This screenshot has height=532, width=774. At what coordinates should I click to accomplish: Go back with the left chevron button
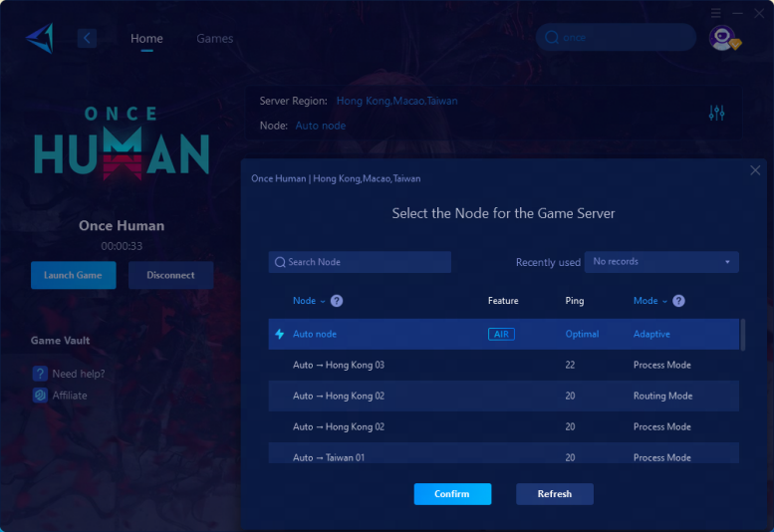[x=87, y=38]
